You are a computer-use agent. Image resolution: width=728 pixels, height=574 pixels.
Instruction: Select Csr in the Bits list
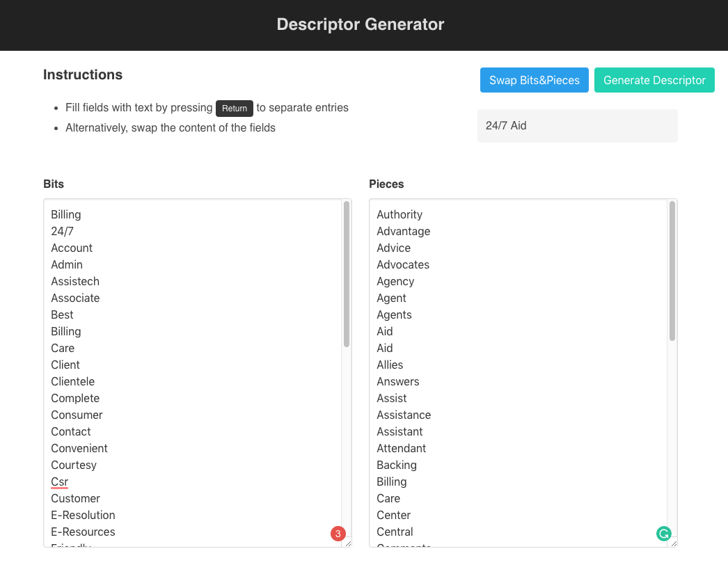pyautogui.click(x=59, y=481)
